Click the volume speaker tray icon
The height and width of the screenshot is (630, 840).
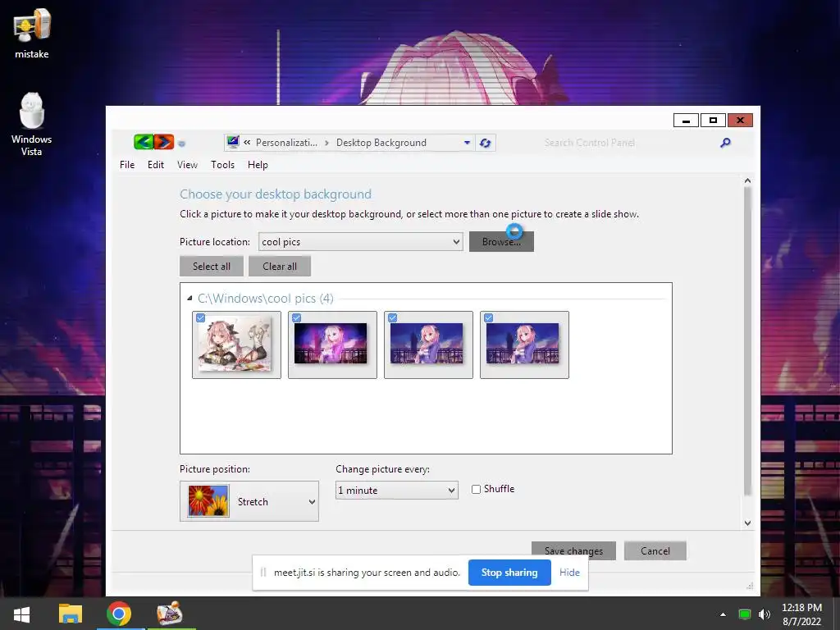tap(765, 614)
